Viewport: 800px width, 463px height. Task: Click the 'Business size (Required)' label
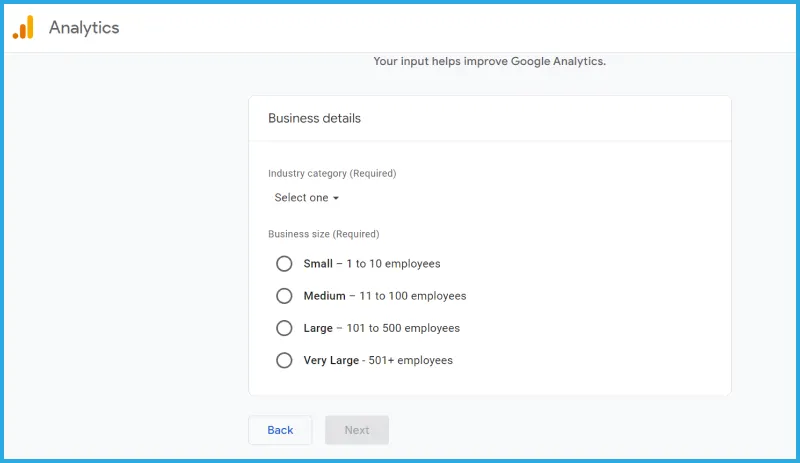click(323, 234)
